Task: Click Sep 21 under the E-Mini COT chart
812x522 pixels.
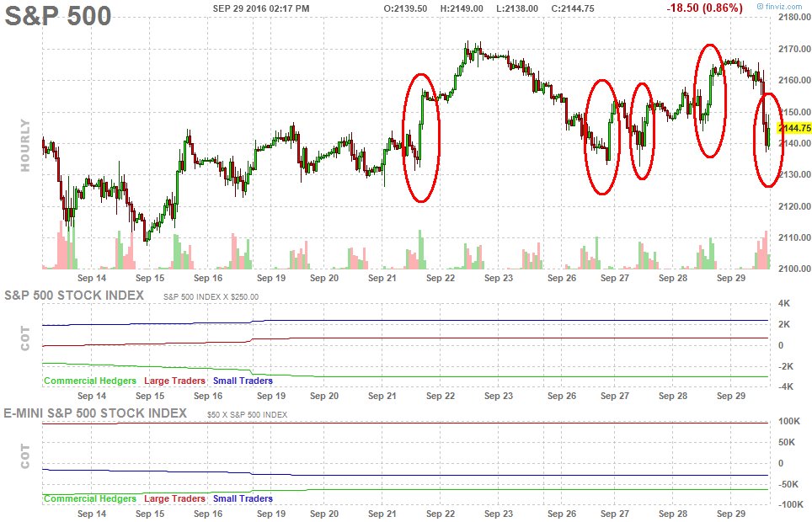Action: coord(382,514)
